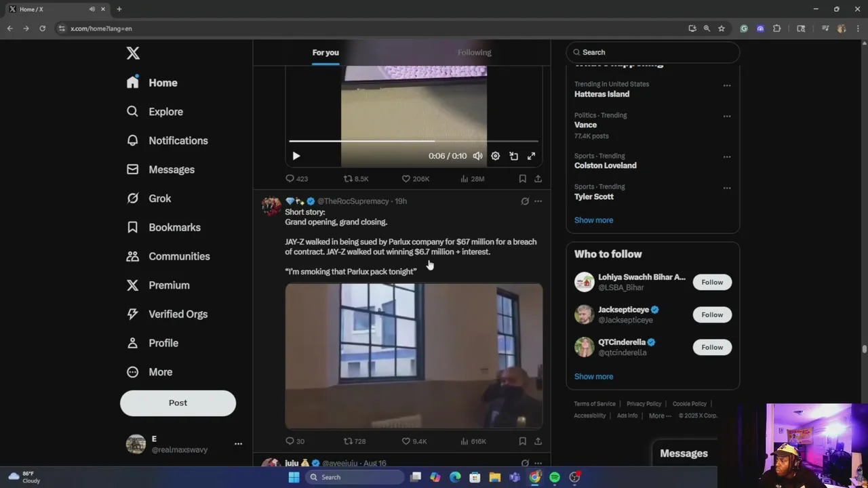The height and width of the screenshot is (488, 868).
Task: Toggle picture-in-picture on the video
Action: (513, 156)
